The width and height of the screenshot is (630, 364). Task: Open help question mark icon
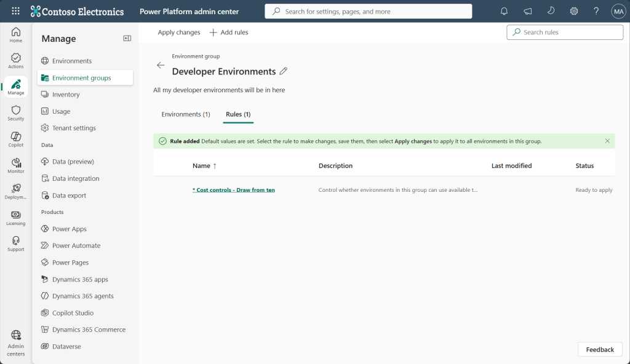point(596,11)
